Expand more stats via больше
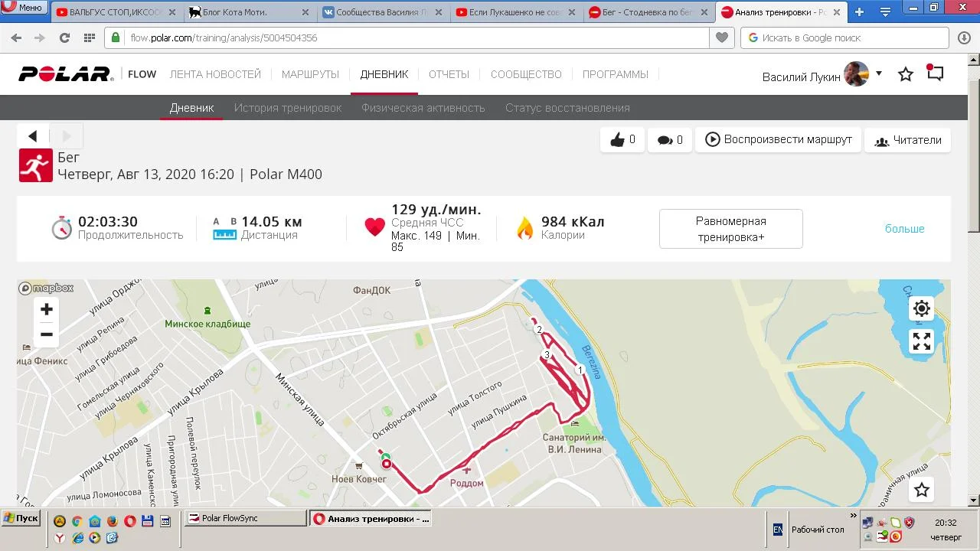This screenshot has height=551, width=980. coord(905,229)
